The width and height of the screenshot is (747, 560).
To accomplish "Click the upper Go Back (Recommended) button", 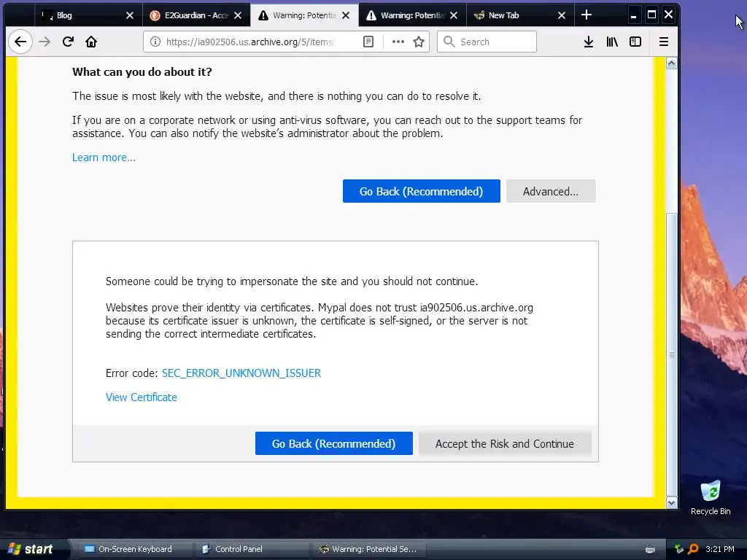I will (421, 191).
